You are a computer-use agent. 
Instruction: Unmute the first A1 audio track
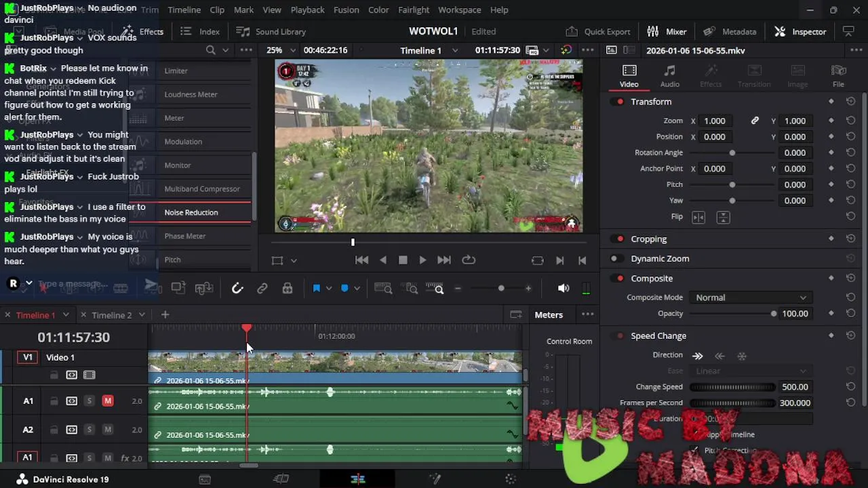pos(107,401)
